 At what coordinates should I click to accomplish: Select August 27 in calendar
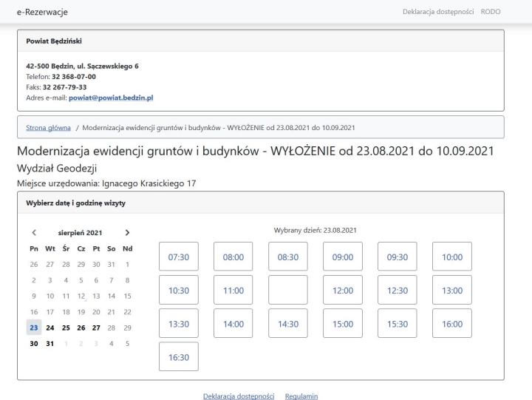tap(97, 327)
